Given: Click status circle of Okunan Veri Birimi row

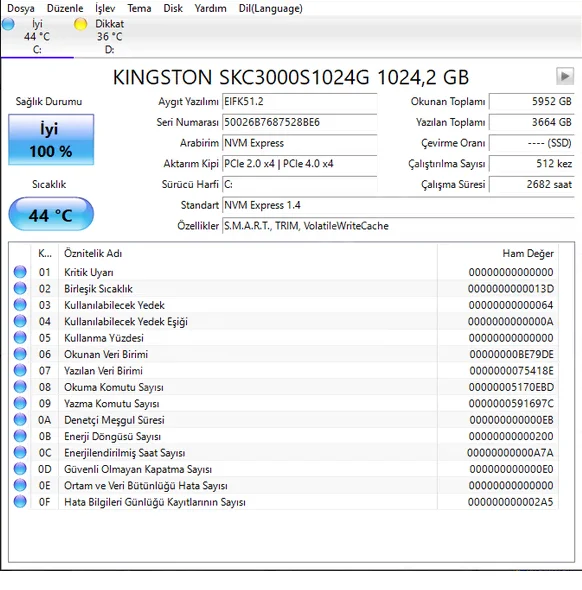Looking at the screenshot, I should [20, 354].
